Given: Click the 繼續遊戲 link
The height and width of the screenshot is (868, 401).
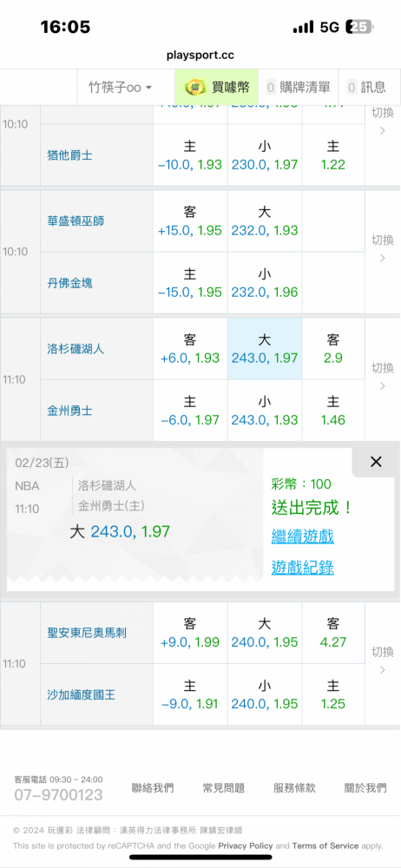Looking at the screenshot, I should [x=302, y=536].
